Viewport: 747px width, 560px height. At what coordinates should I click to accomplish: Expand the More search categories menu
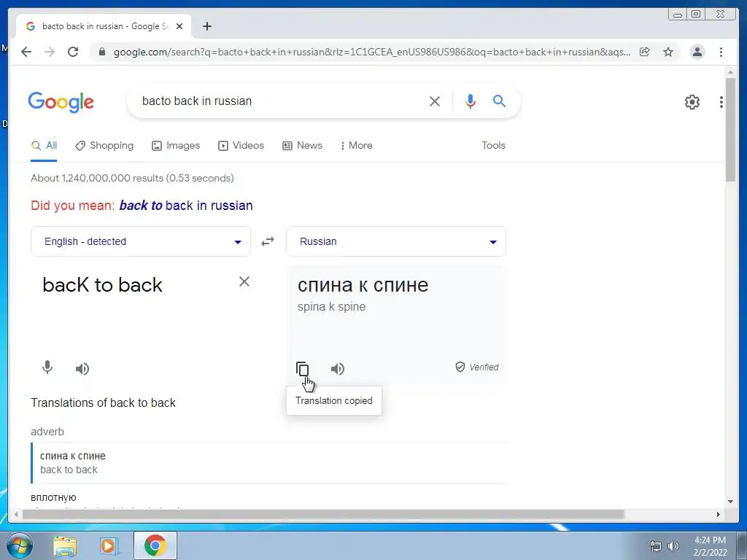[x=356, y=145]
